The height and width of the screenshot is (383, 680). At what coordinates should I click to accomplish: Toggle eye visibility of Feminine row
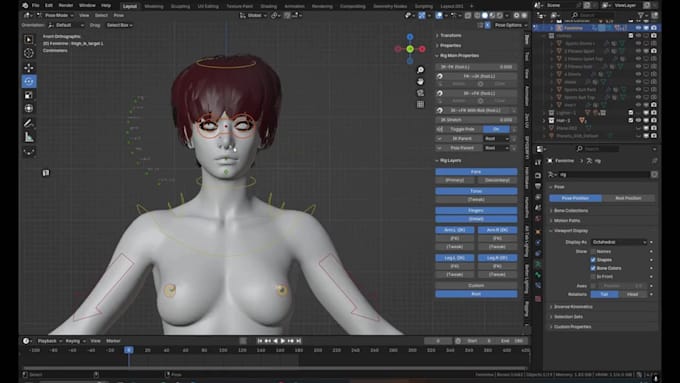[x=638, y=28]
